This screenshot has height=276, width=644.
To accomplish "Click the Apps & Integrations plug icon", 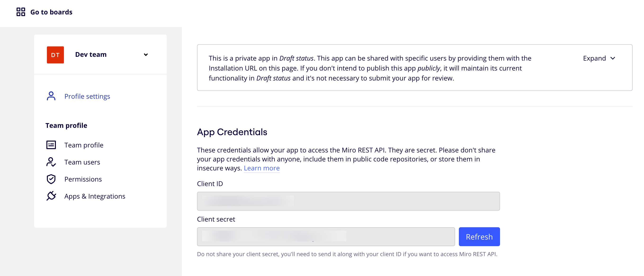I will [x=51, y=196].
